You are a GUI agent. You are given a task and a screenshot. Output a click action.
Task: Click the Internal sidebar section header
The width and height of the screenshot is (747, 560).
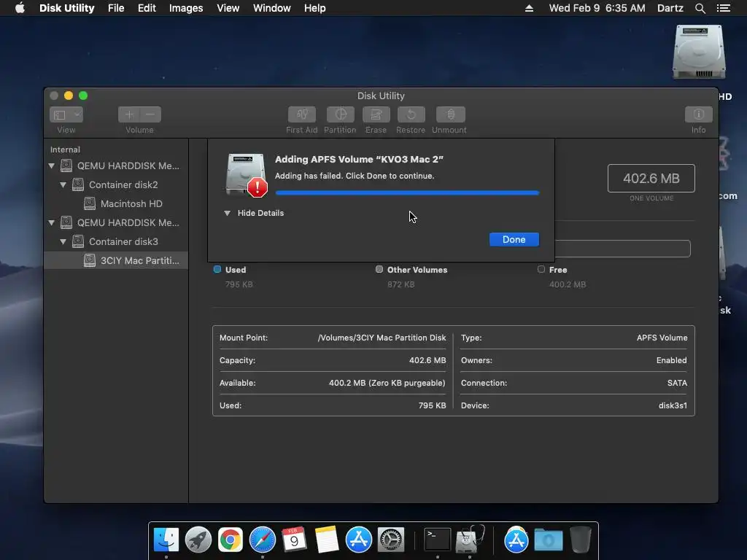[65, 149]
